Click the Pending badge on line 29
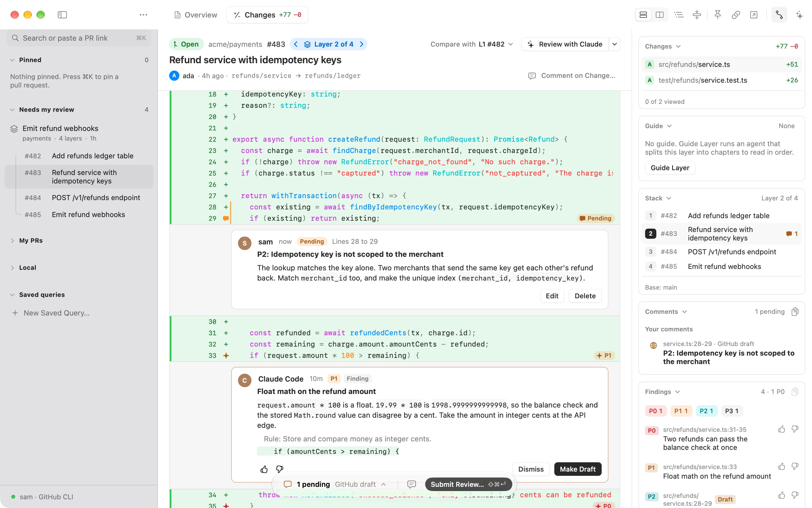 tap(595, 218)
